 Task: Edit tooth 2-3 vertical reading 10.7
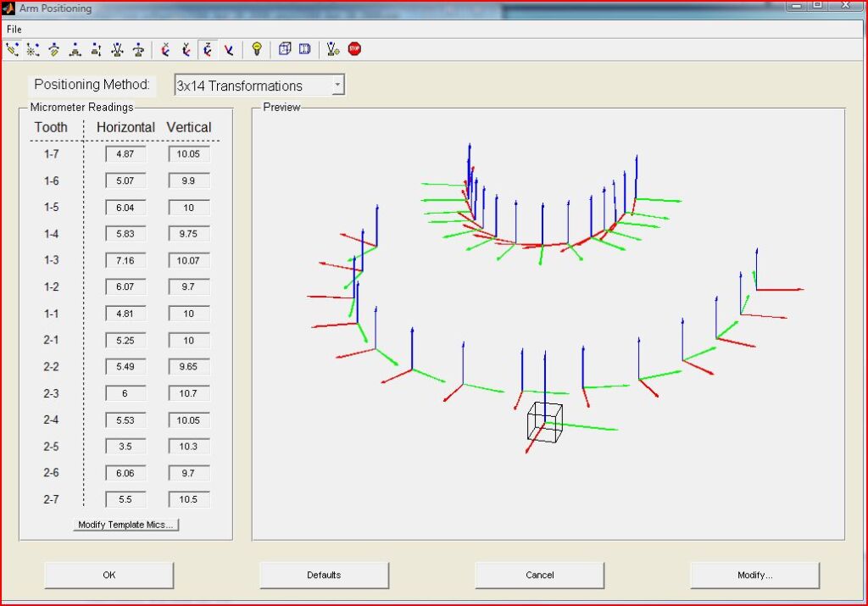click(x=189, y=393)
